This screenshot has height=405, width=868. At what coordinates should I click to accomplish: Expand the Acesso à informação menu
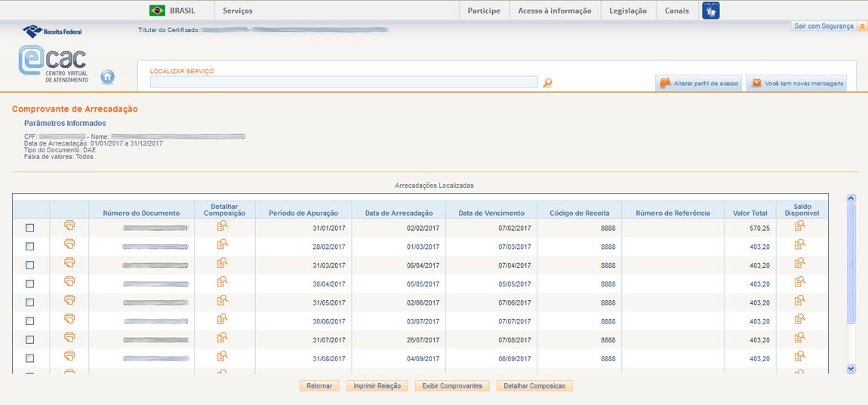(554, 11)
